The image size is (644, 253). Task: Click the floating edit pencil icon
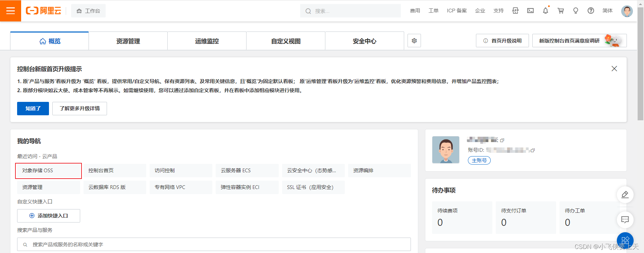point(625,195)
